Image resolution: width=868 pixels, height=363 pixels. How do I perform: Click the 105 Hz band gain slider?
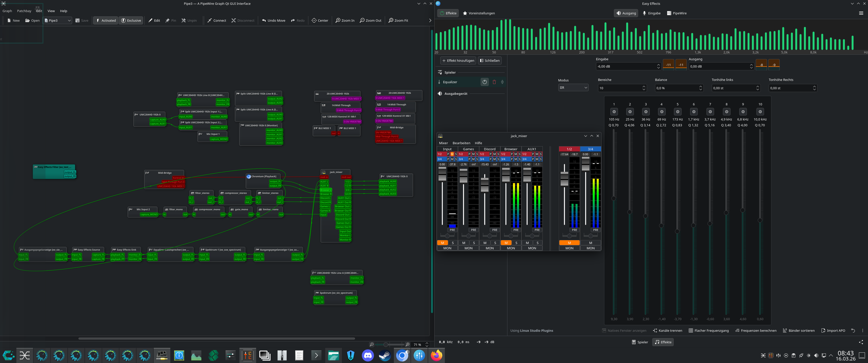[614, 198]
